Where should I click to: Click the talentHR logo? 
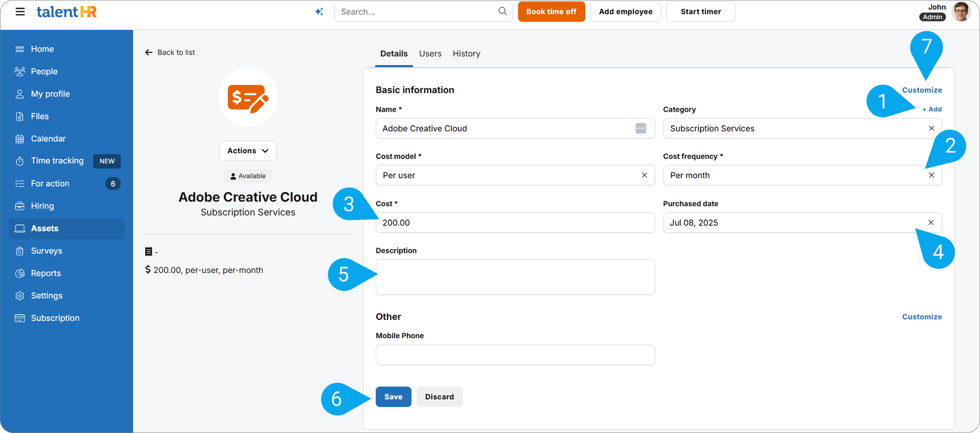click(67, 12)
